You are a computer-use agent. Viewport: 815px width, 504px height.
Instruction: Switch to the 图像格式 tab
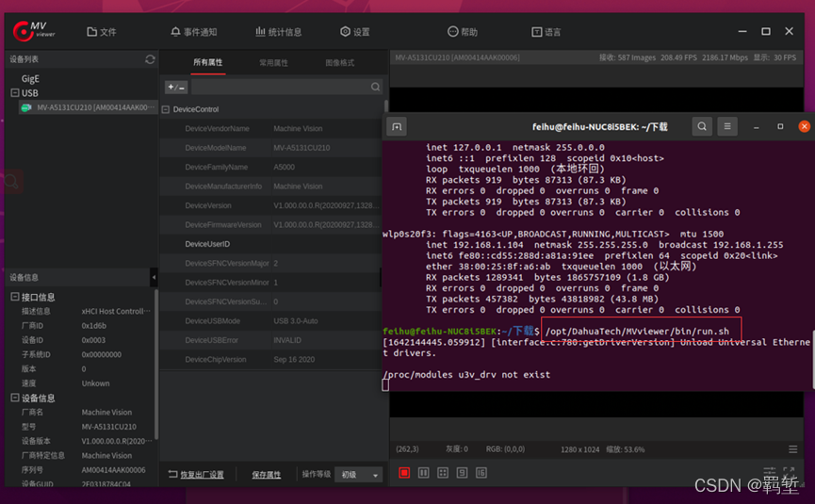(x=340, y=62)
